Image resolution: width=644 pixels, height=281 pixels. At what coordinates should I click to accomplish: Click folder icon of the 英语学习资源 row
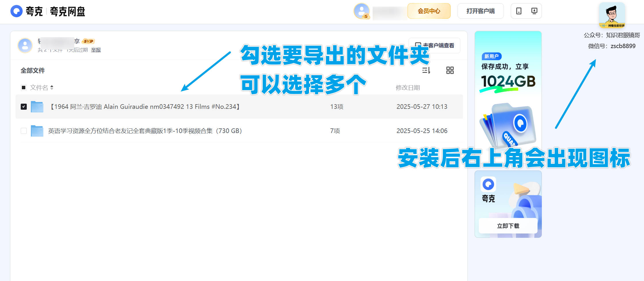click(37, 131)
